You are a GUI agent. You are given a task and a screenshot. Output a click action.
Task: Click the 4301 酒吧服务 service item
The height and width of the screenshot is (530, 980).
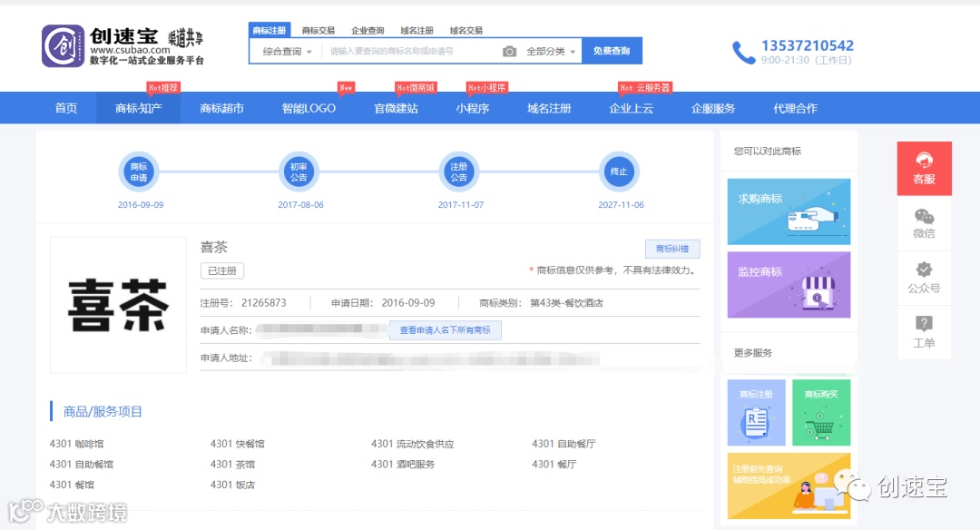click(403, 465)
